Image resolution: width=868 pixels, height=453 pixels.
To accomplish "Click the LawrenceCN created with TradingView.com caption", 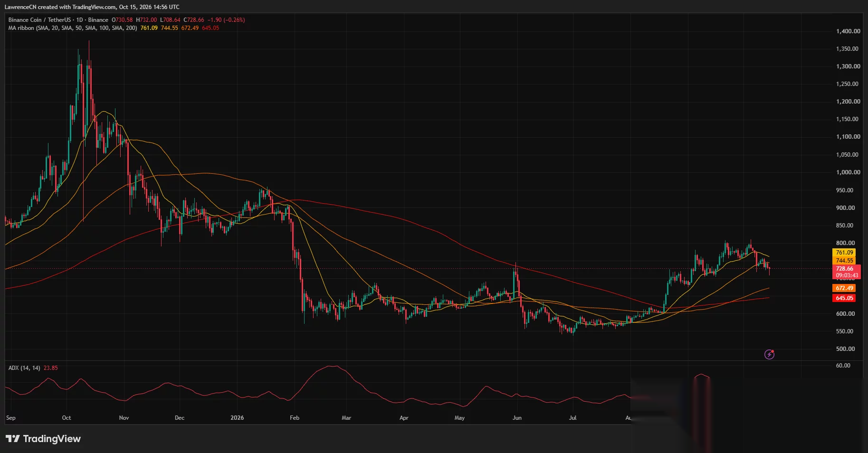I will pyautogui.click(x=92, y=7).
